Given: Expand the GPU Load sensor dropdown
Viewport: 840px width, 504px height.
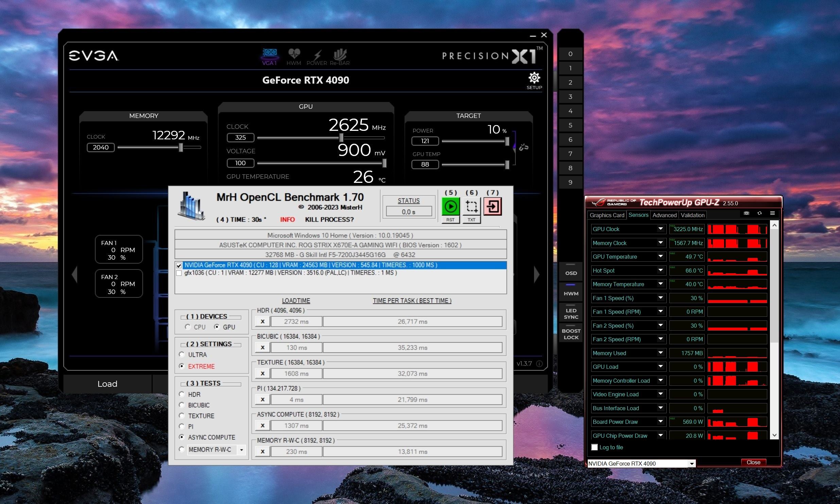Looking at the screenshot, I should pos(661,366).
